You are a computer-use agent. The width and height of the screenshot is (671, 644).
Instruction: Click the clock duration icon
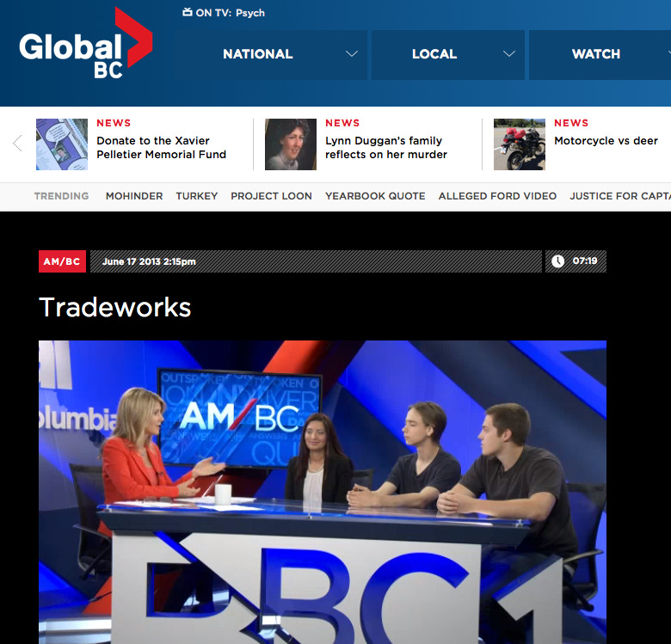coord(557,261)
